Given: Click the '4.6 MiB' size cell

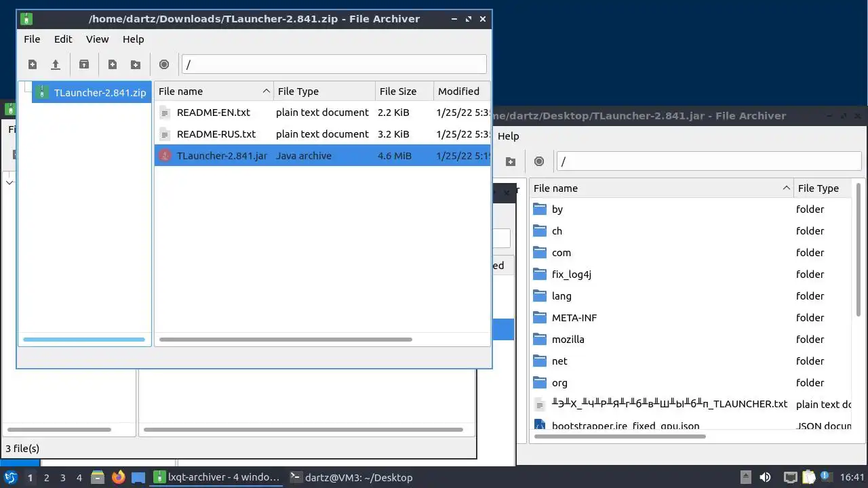Looking at the screenshot, I should (395, 156).
